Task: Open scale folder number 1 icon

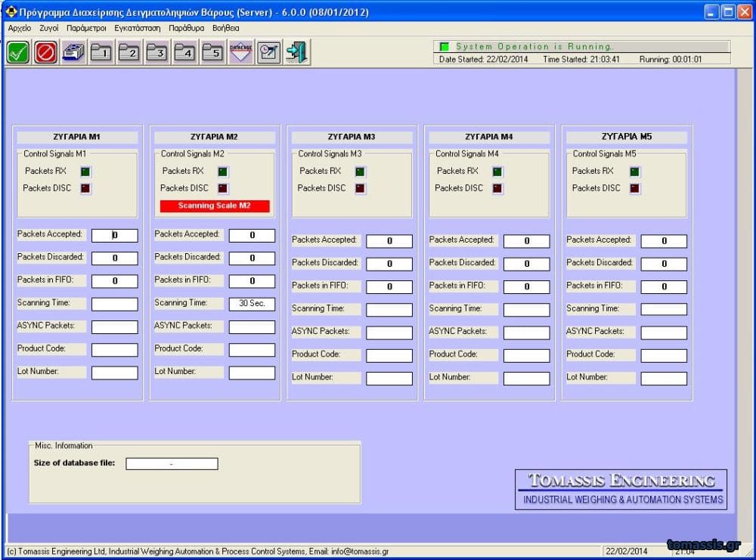Action: click(101, 53)
